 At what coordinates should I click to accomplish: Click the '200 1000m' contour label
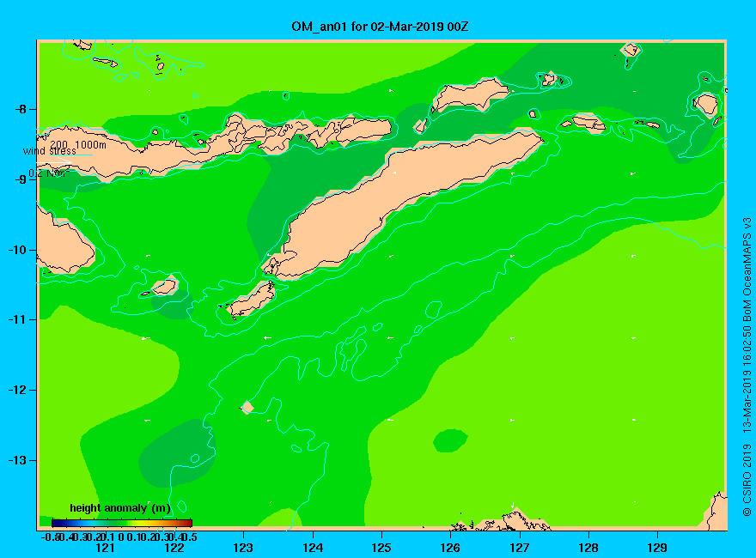(x=78, y=144)
